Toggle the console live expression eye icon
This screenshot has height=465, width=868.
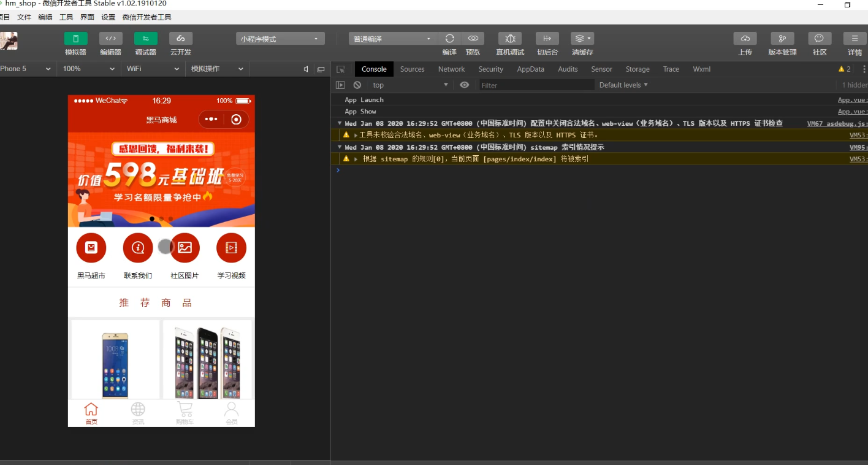(x=465, y=85)
